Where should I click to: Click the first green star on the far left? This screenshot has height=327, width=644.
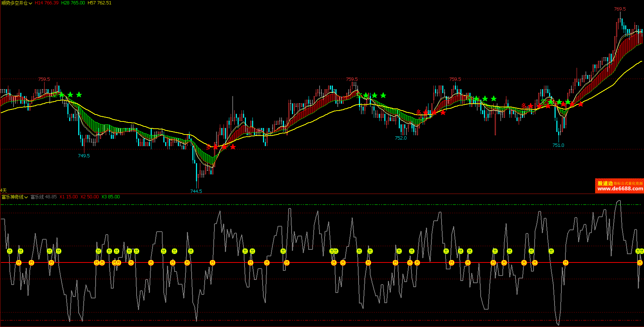pos(62,95)
